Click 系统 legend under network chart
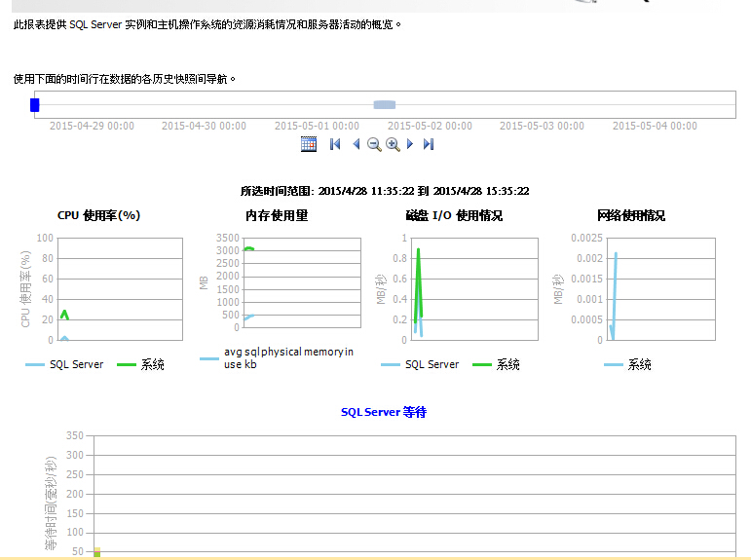The image size is (751, 560). click(628, 364)
